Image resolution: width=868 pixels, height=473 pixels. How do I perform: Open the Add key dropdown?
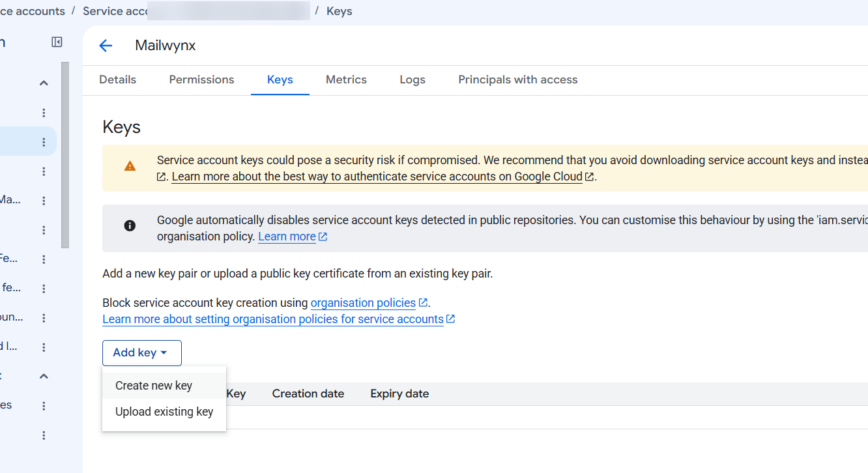point(142,352)
